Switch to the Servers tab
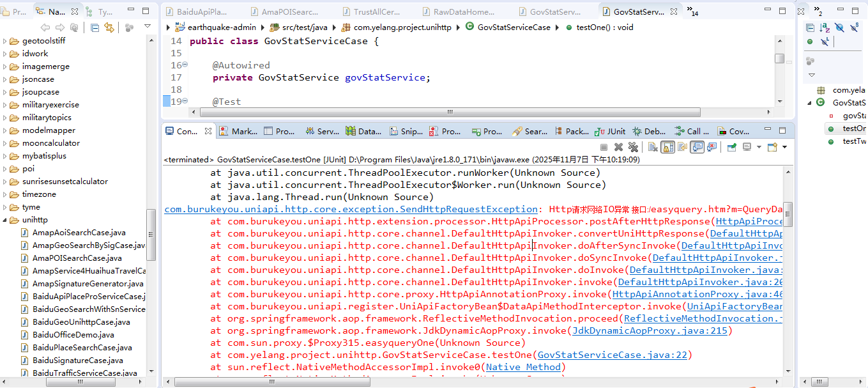The width and height of the screenshot is (868, 388). 323,132
